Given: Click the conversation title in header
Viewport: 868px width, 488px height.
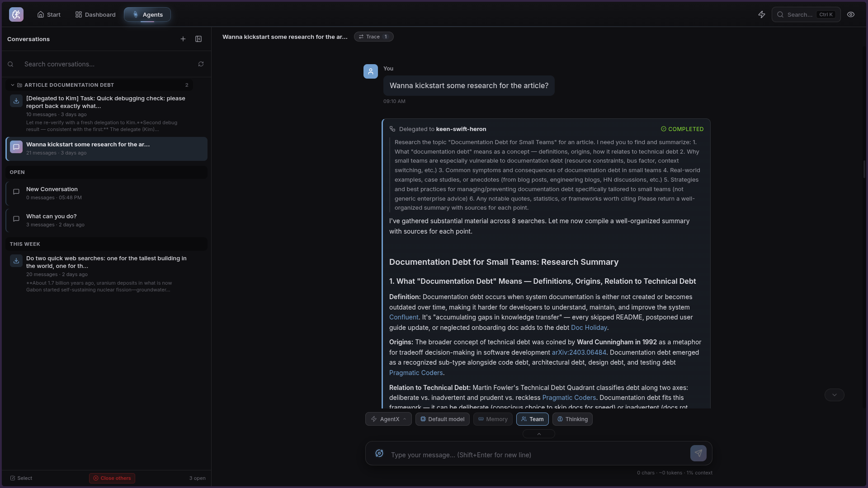Looking at the screenshot, I should click(285, 37).
